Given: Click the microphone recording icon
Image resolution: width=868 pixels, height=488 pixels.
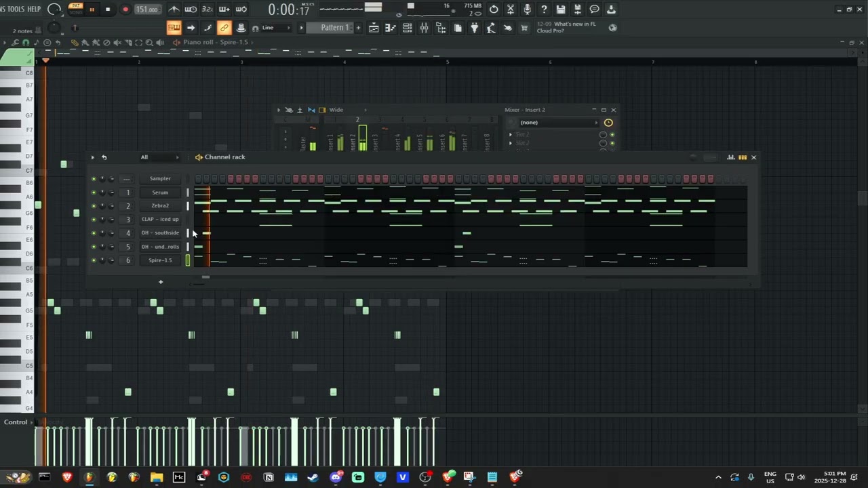Looking at the screenshot, I should [x=527, y=9].
